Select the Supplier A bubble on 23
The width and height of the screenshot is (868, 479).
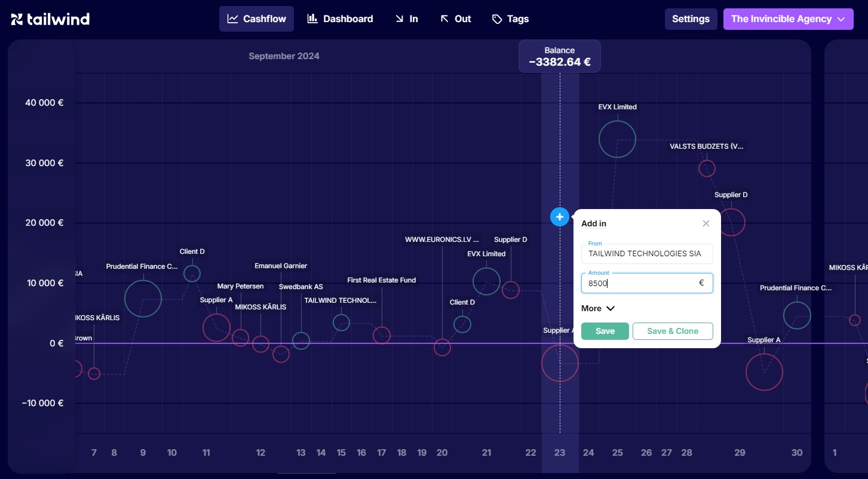pos(560,363)
